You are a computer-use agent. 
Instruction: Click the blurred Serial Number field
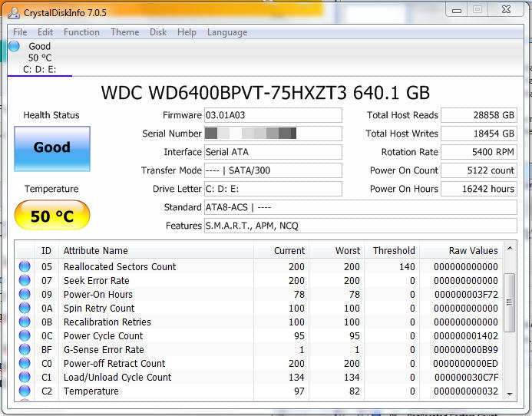pos(273,134)
